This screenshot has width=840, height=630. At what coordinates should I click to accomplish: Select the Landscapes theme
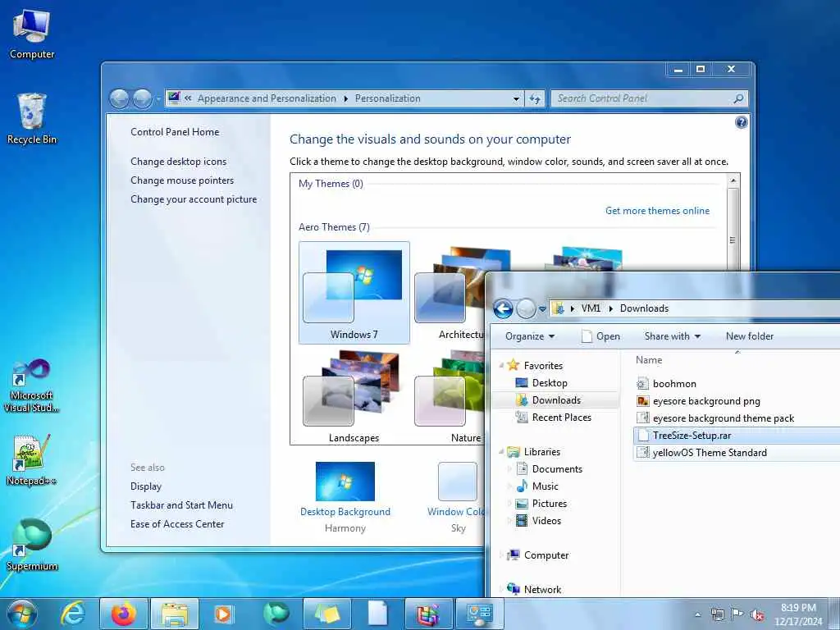click(x=354, y=395)
